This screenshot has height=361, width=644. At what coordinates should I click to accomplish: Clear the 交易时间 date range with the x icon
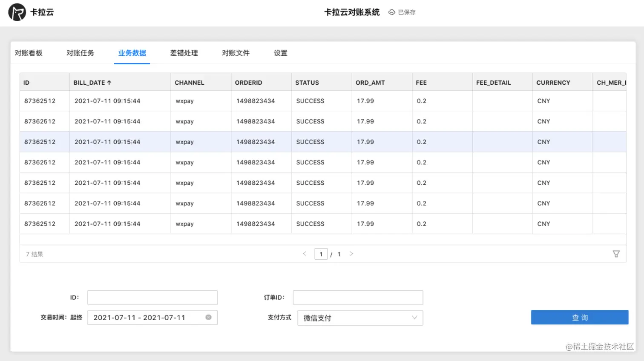(208, 317)
